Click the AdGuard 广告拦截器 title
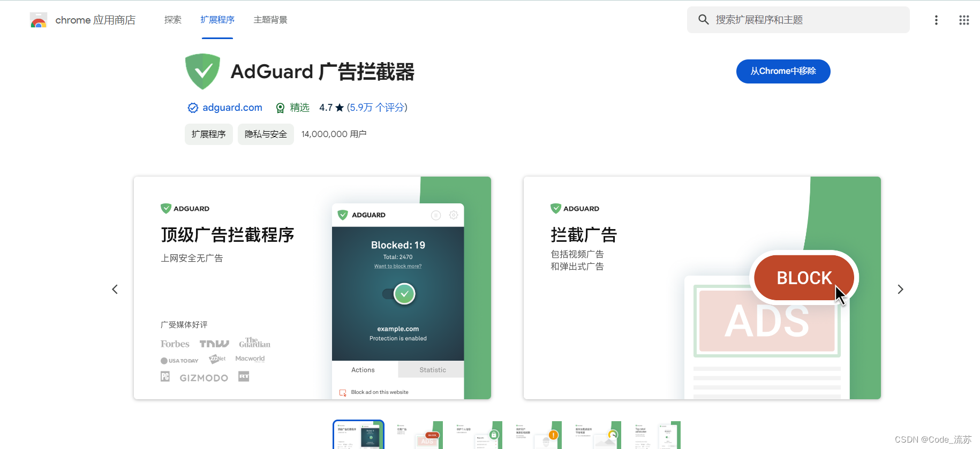The image size is (980, 449). point(322,72)
